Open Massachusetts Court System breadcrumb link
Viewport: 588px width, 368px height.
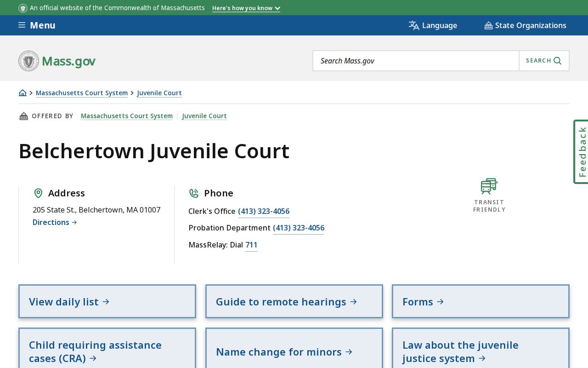(82, 93)
